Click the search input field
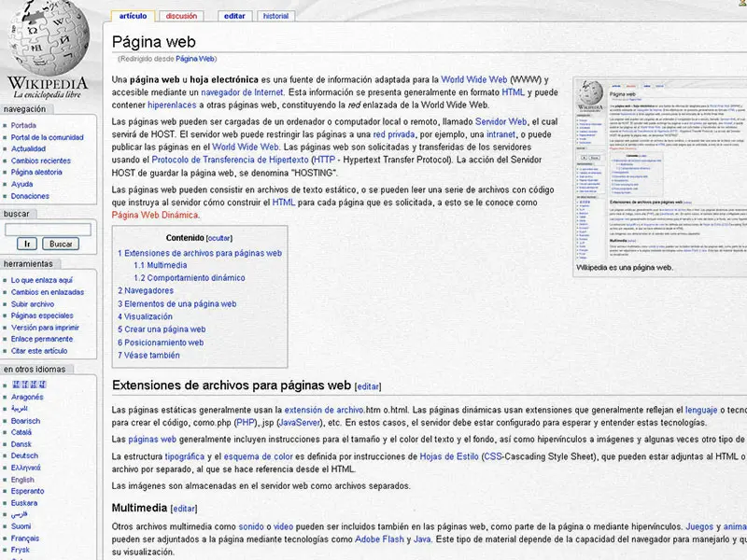The height and width of the screenshot is (560, 747). click(48, 230)
